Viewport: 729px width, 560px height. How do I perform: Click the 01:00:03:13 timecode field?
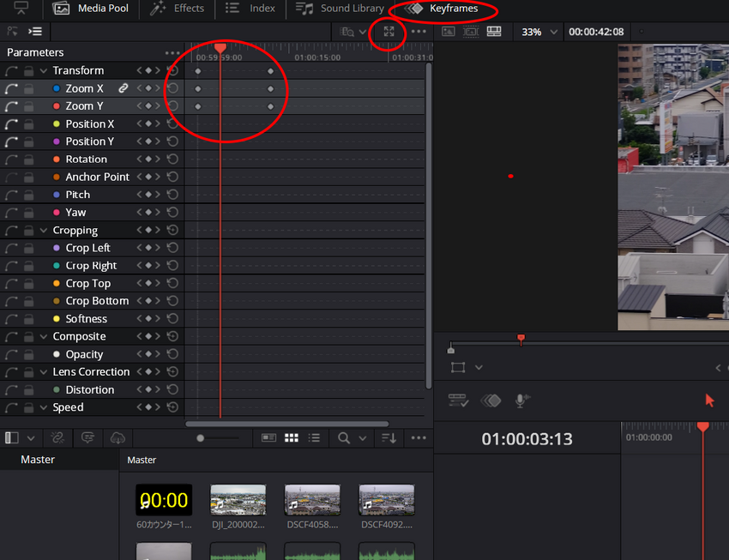point(527,439)
